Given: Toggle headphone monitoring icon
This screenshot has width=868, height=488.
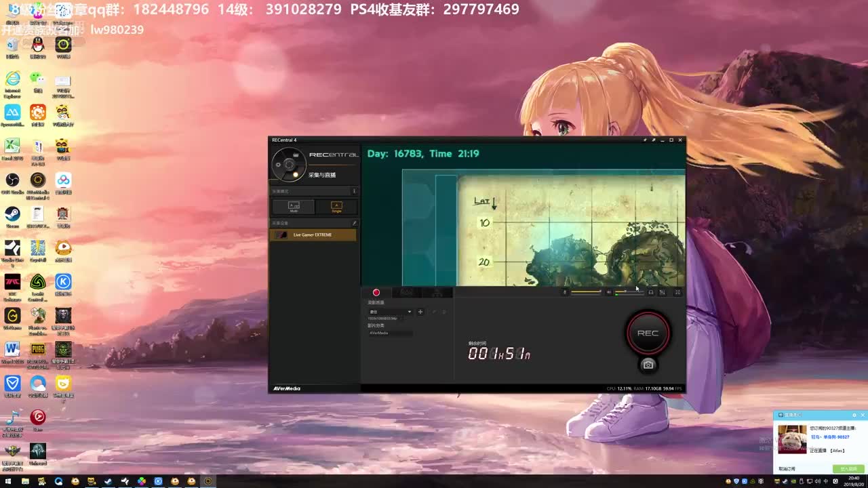Looking at the screenshot, I should [651, 292].
